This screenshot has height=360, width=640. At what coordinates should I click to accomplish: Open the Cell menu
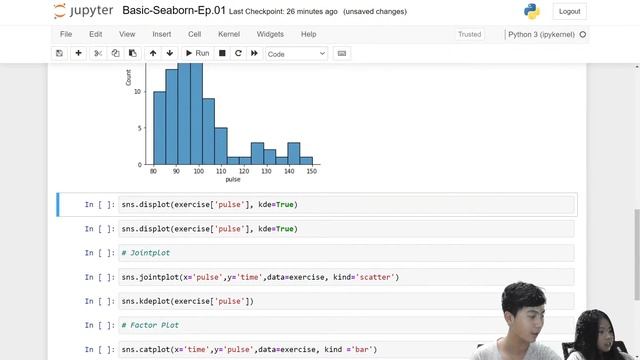(x=195, y=34)
